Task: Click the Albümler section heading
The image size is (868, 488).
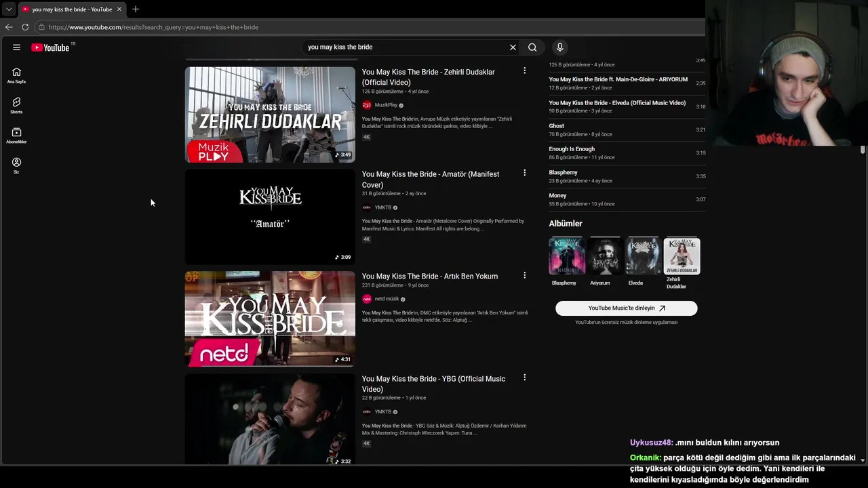Action: (x=566, y=224)
